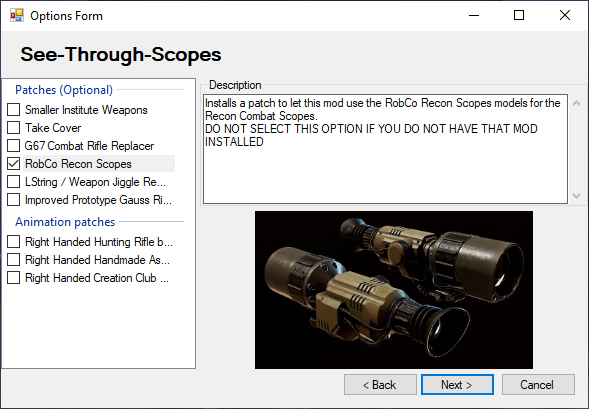
Task: Enable Improved Prototype Gauss Rifle patch
Action: (14, 200)
